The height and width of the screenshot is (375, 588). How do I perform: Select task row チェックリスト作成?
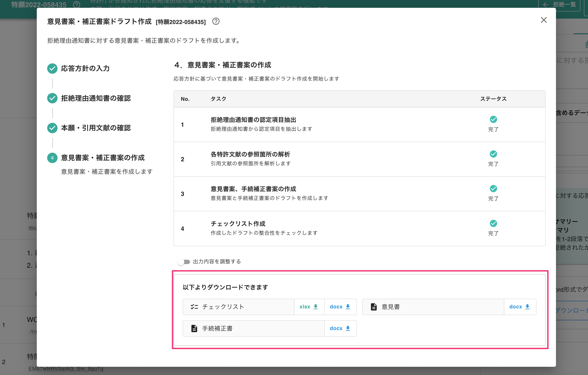[359, 229]
